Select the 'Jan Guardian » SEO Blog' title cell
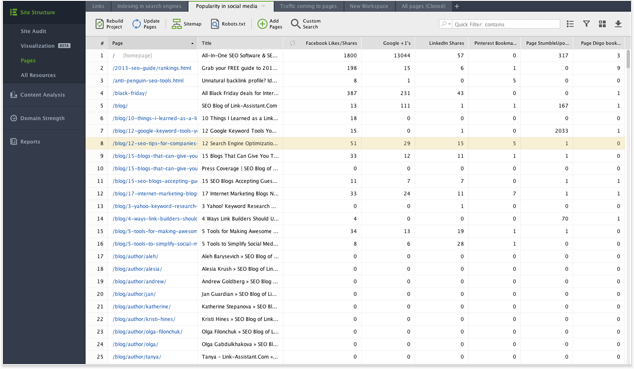 (239, 294)
